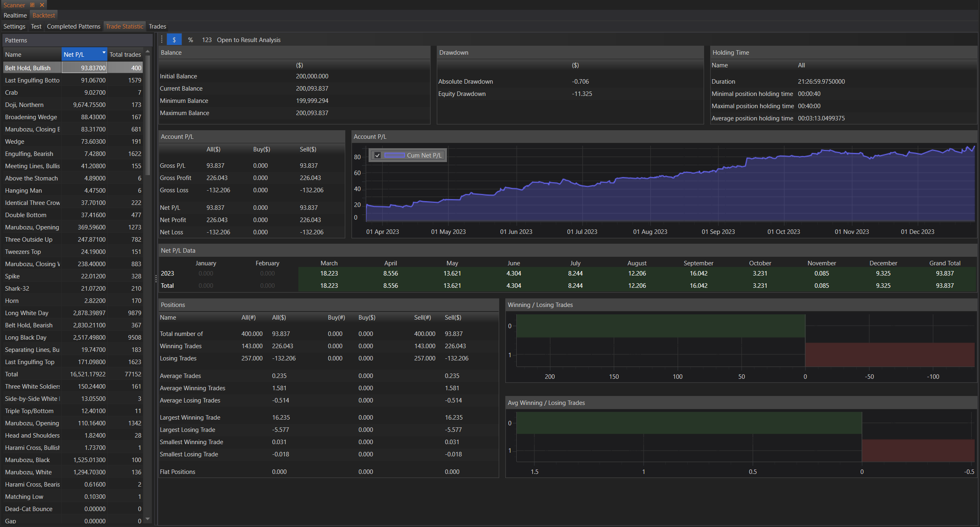Click the Cum Net P/L legend color swatch

[x=394, y=155]
